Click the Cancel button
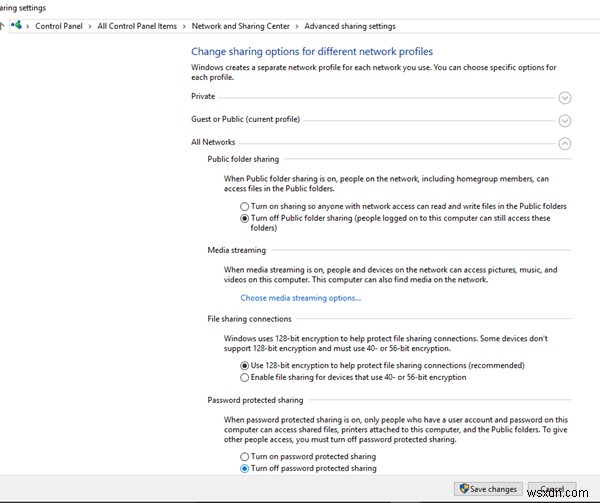600x503 pixels. (552, 489)
